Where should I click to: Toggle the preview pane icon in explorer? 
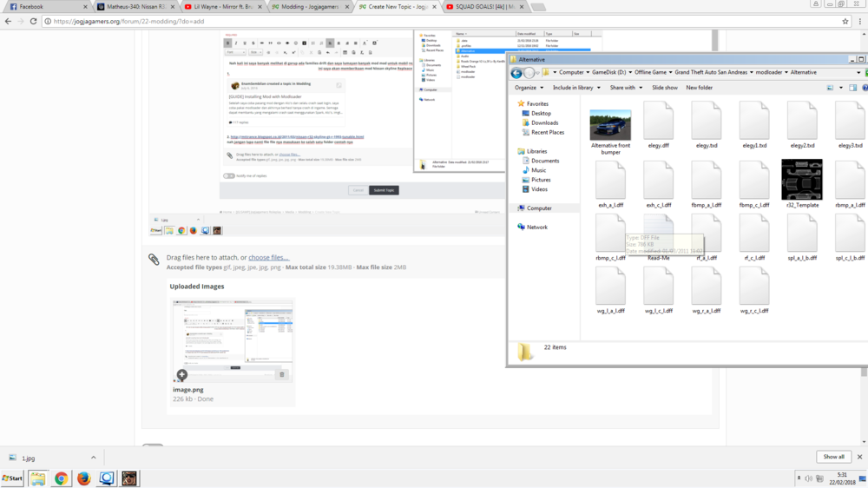coord(852,88)
